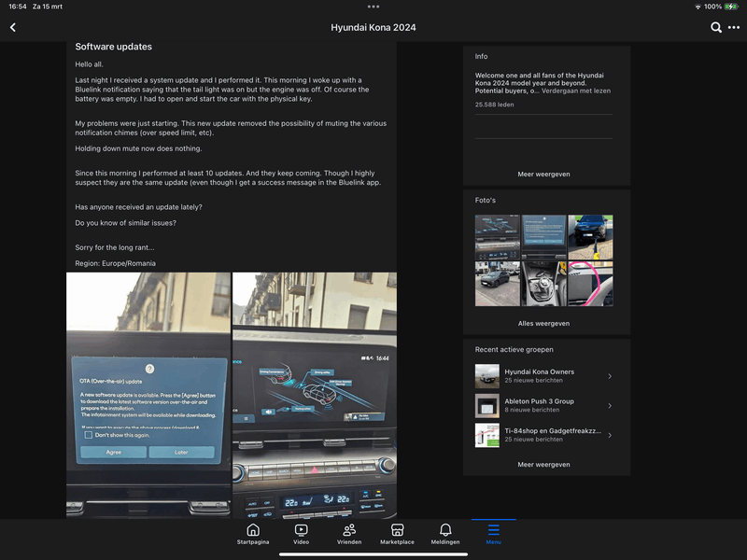The height and width of the screenshot is (560, 747).
Task: Tap the battery icon in status bar
Action: [733, 7]
